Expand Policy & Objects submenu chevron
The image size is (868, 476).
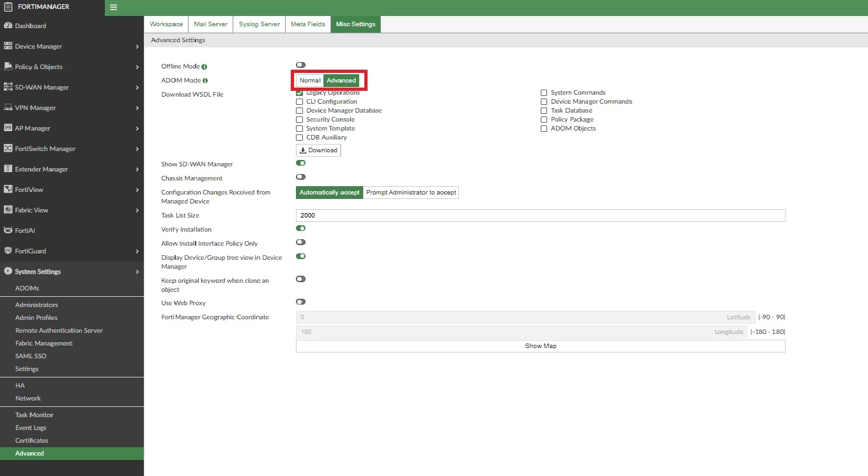pos(137,67)
